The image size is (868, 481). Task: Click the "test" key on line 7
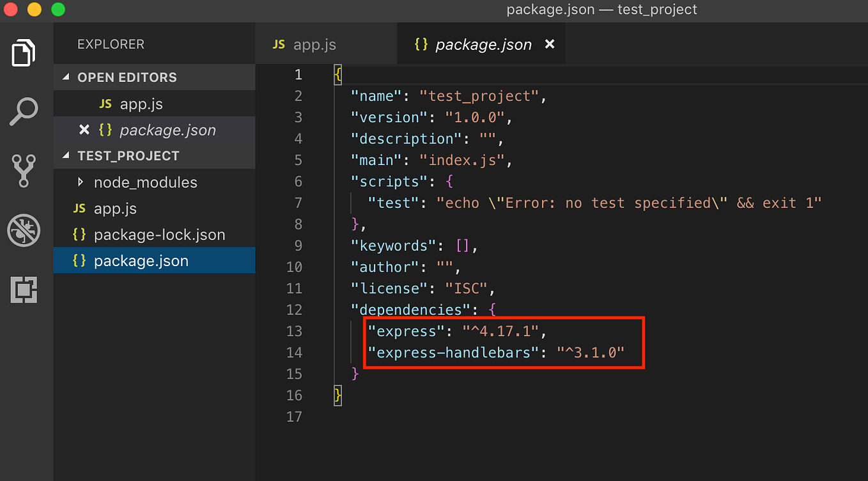point(394,203)
